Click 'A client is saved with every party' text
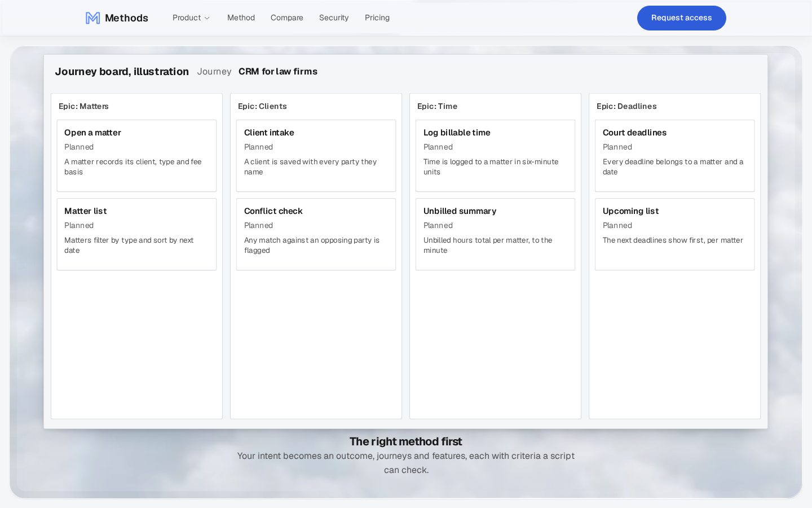The image size is (812, 508). coord(310,167)
